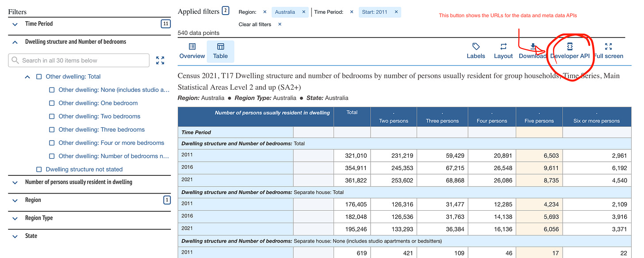644x258 pixels.
Task: Click the Download icon
Action: [x=532, y=47]
